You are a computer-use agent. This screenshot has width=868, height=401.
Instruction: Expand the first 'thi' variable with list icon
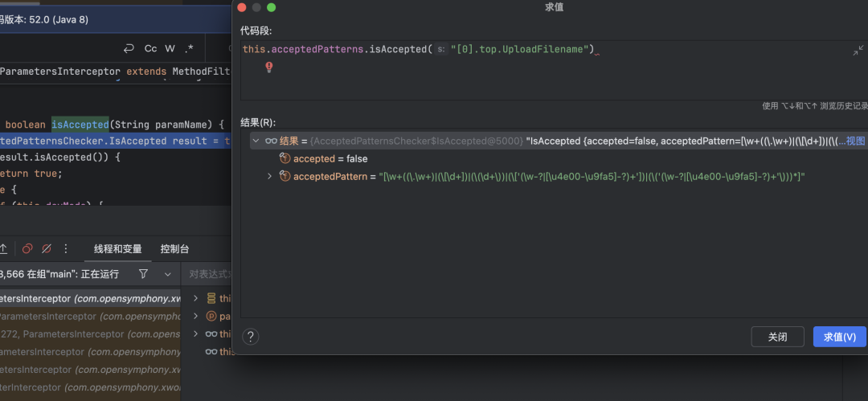coord(195,298)
